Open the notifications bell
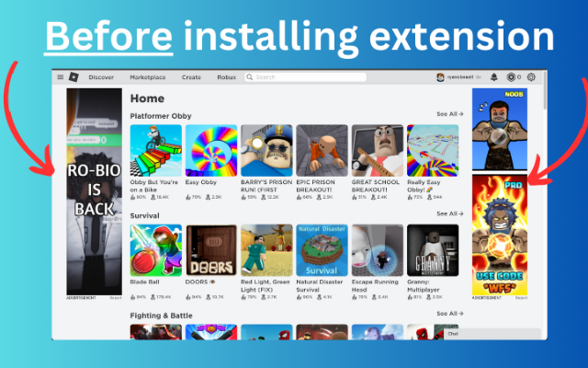Screen dimensions: 588x368 pos(494,77)
